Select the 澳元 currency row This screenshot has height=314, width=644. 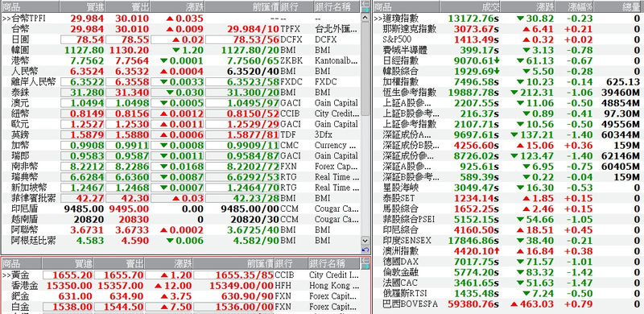pos(180,103)
